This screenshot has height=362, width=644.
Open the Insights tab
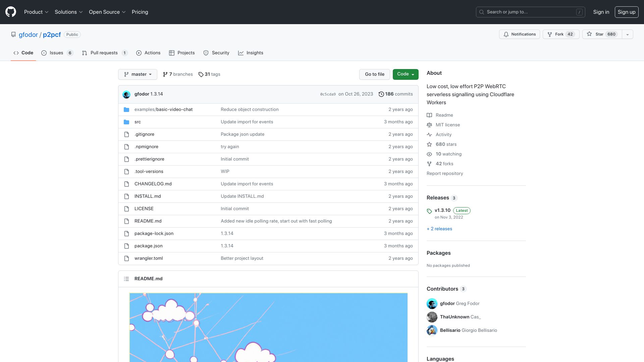click(x=251, y=53)
